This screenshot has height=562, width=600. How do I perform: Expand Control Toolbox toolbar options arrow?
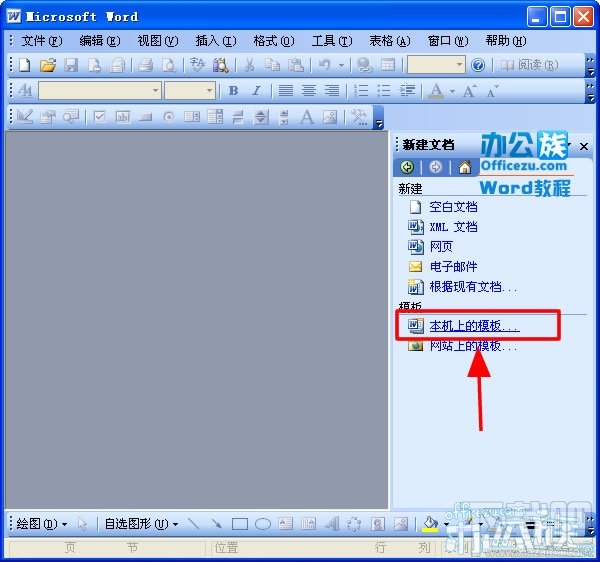(x=379, y=117)
